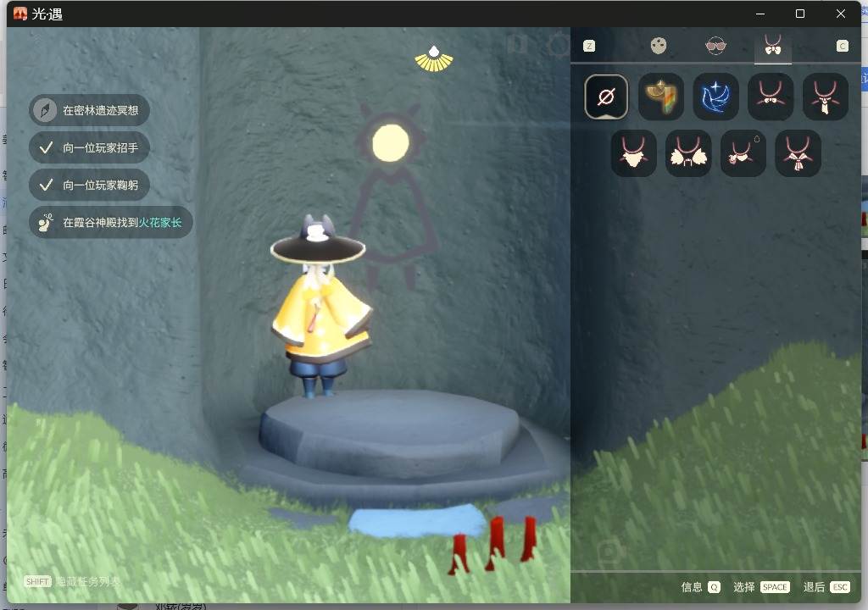
Task: Click the faint camera icon in the side panel
Action: point(610,552)
